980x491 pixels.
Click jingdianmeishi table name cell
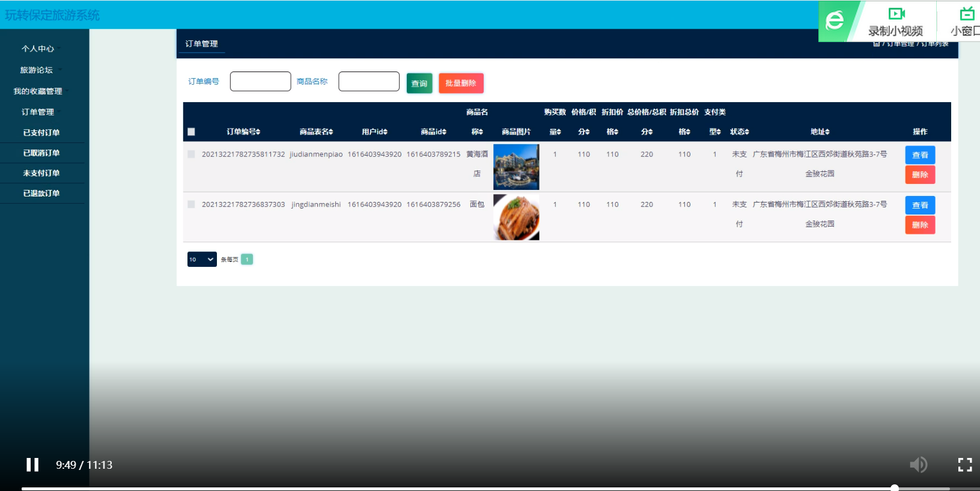click(x=316, y=204)
